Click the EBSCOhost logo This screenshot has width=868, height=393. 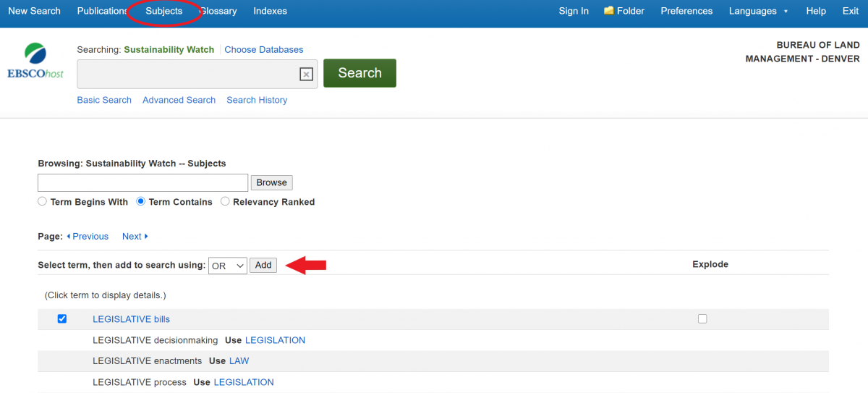[x=35, y=60]
